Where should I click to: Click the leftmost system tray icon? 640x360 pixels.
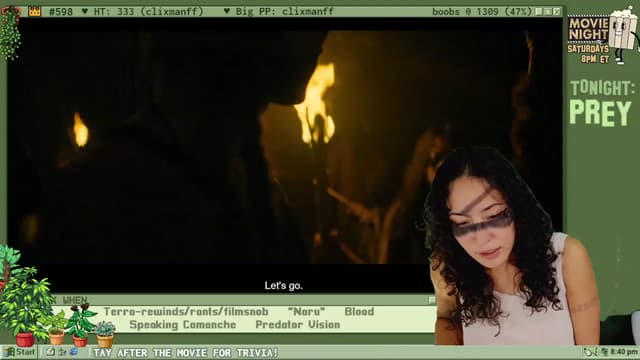pos(588,352)
